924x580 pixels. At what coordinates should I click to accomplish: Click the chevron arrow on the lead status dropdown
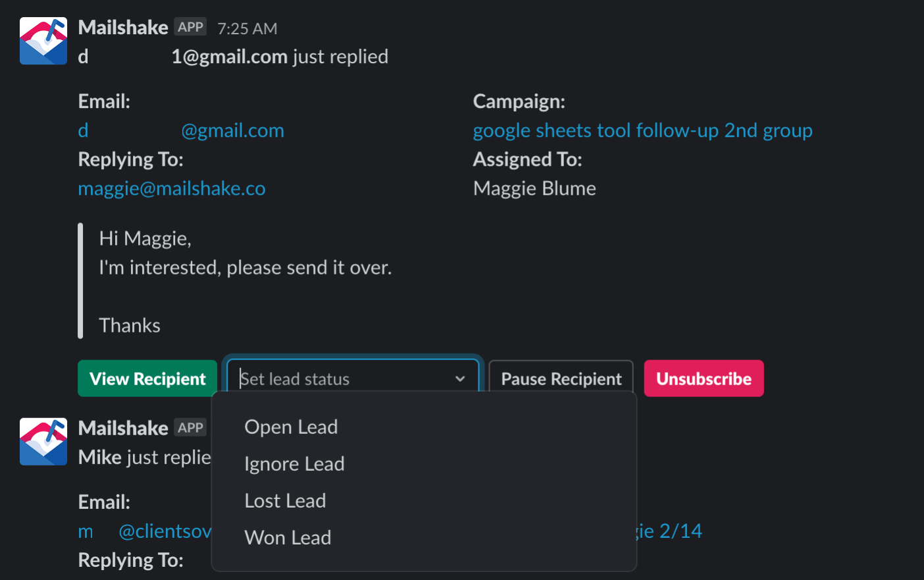click(460, 379)
